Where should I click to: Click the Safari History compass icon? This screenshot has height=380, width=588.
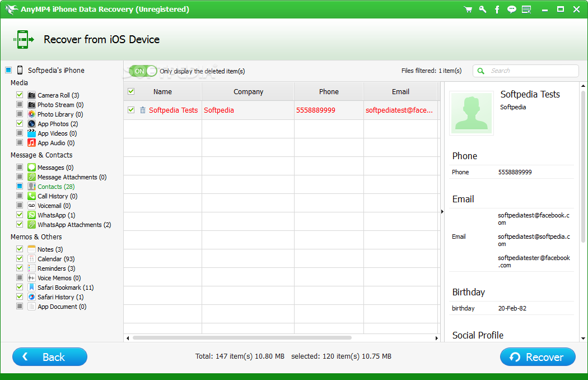point(31,296)
